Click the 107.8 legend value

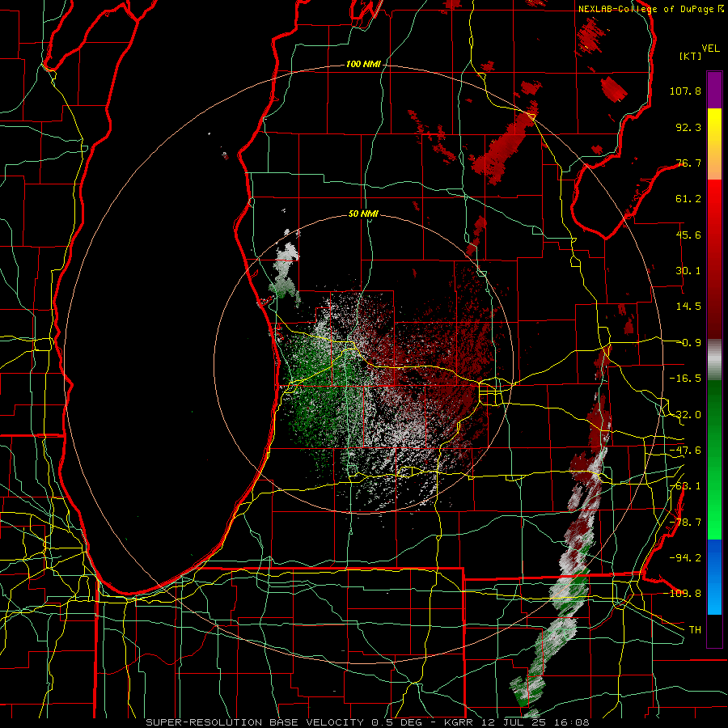click(685, 91)
